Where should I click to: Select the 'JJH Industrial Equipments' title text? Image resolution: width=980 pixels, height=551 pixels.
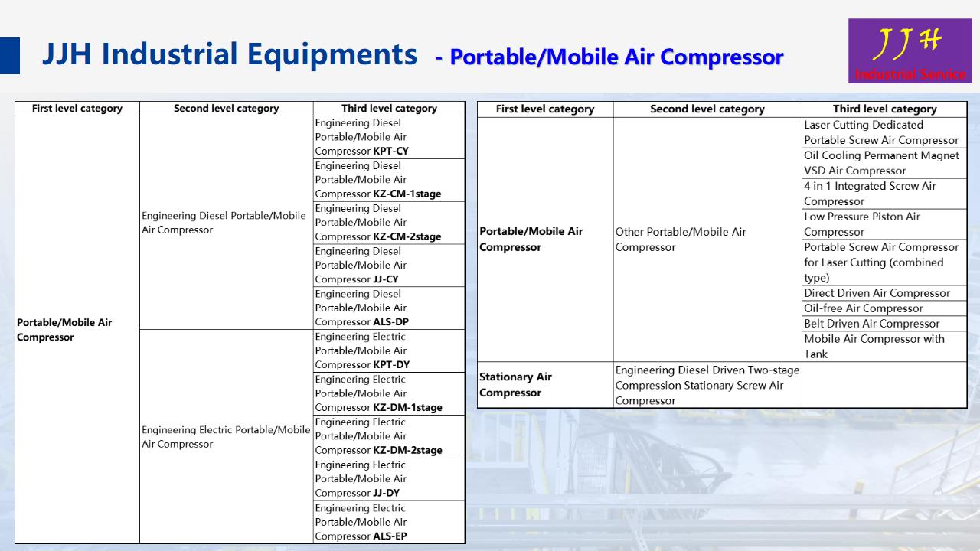[229, 54]
